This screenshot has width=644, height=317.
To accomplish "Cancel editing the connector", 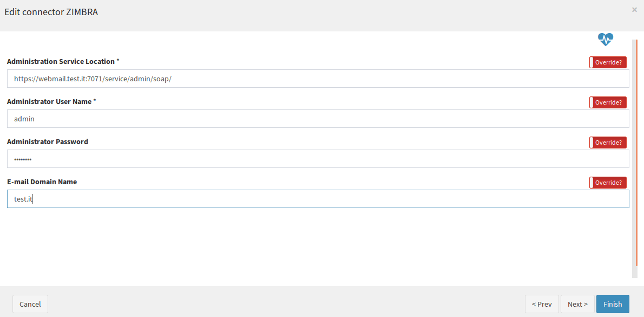I will click(x=30, y=304).
